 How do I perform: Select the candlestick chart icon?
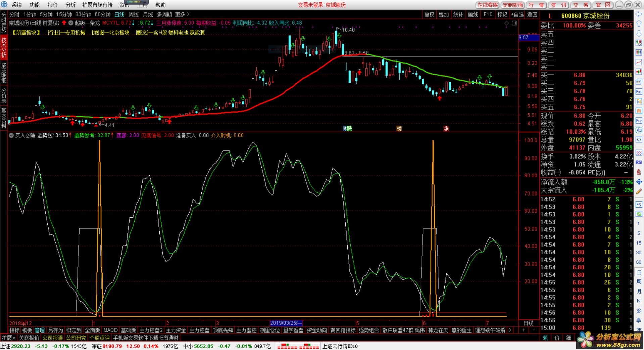coord(639,72)
